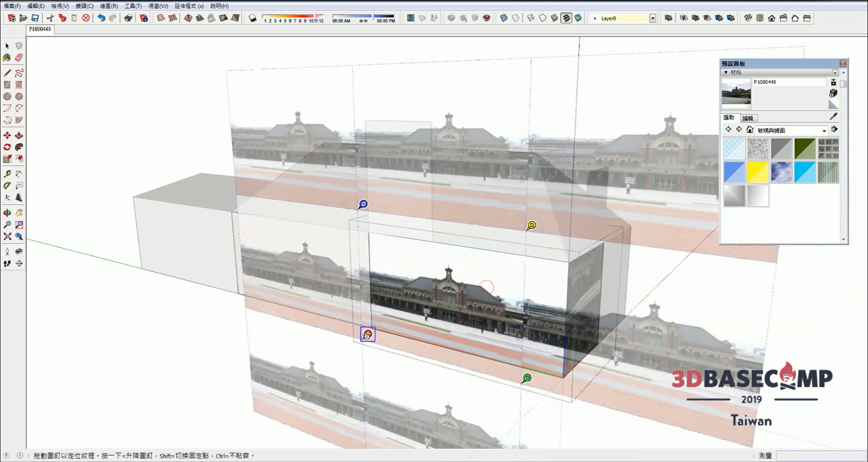The width and height of the screenshot is (868, 462).
Task: Toggle X-ray face style
Action: [504, 18]
